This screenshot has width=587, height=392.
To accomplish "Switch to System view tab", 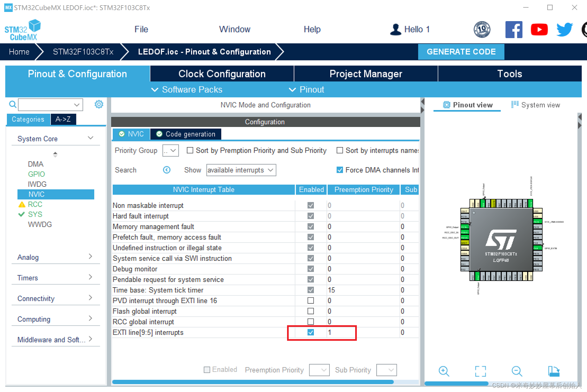I will 536,105.
